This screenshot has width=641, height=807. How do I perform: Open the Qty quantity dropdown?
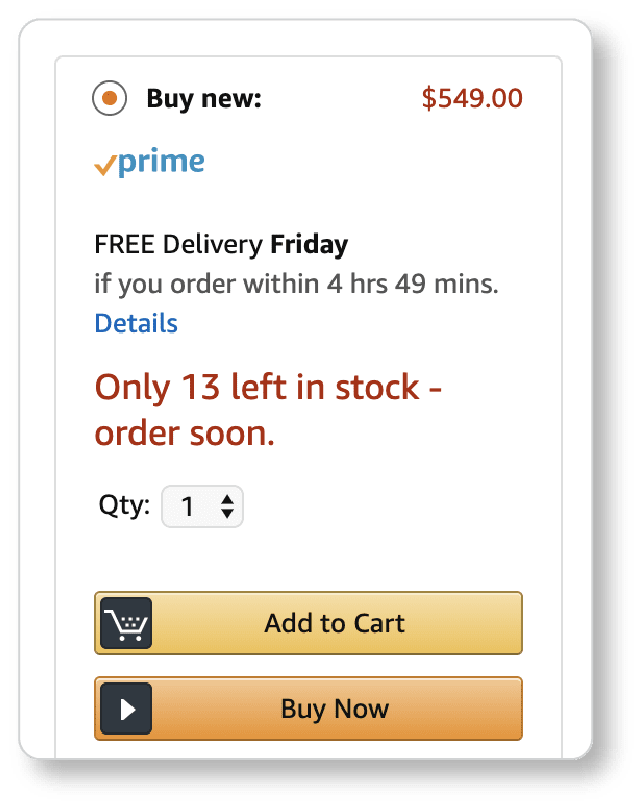click(202, 506)
